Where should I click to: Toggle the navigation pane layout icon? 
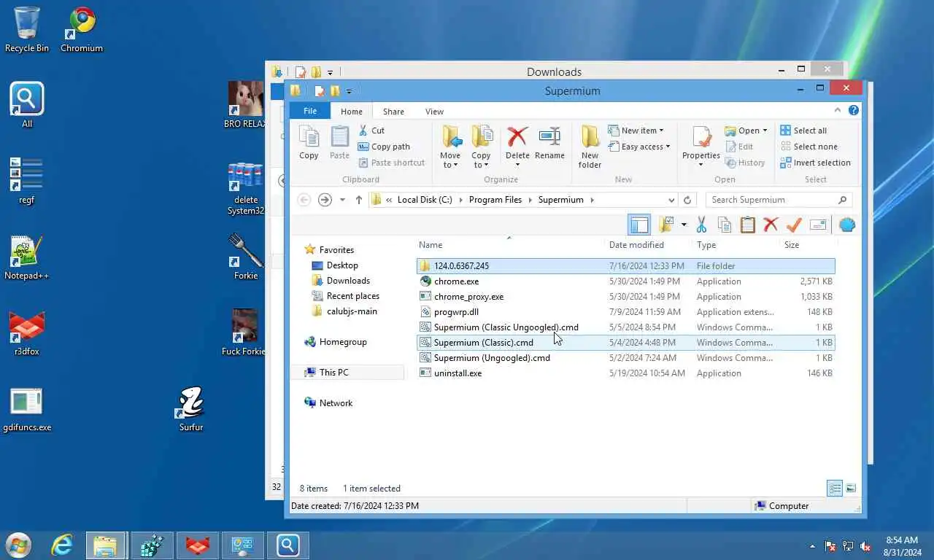638,225
